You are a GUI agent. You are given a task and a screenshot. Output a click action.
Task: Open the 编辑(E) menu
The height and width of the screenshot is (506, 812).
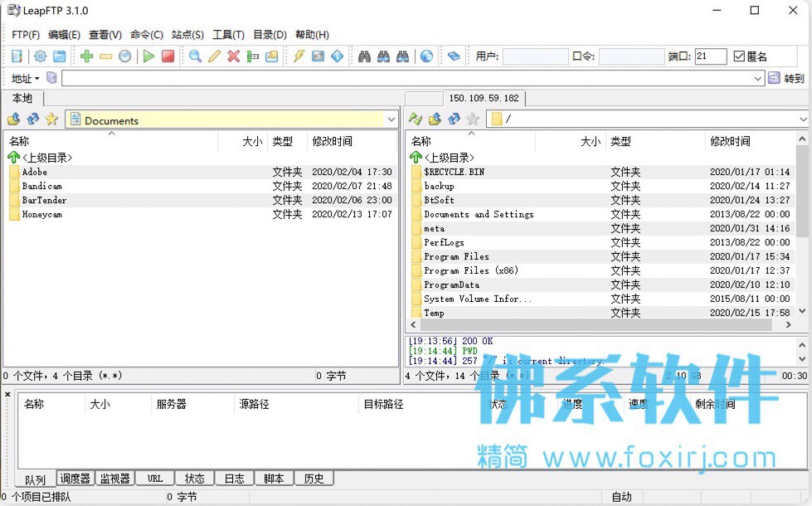point(64,35)
